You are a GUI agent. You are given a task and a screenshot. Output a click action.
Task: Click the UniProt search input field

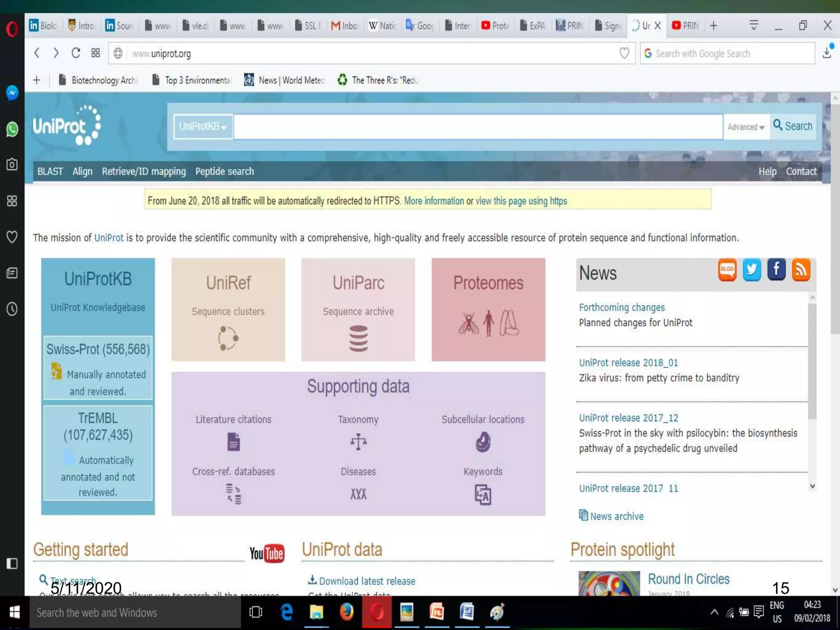(478, 127)
